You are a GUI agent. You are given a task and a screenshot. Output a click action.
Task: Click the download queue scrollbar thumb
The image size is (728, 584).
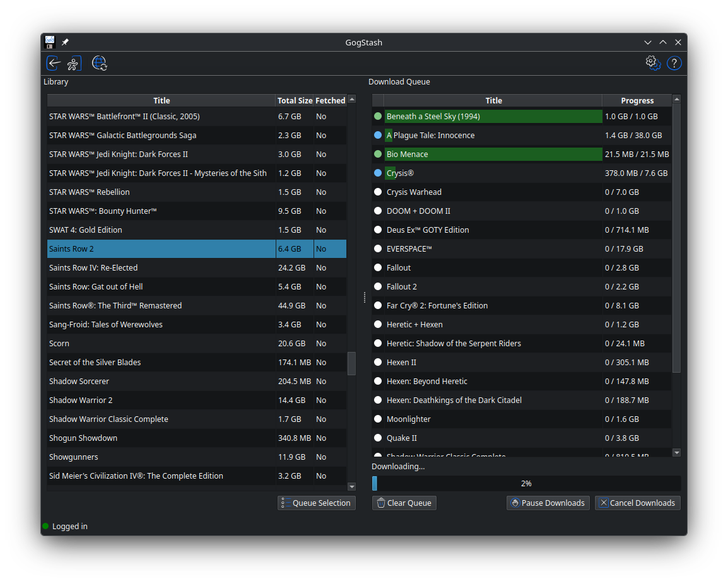point(676,237)
